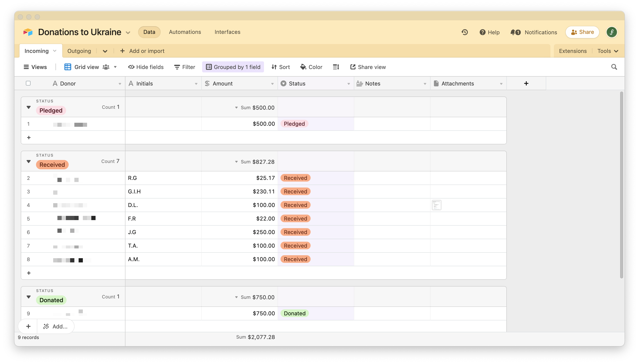639x364 pixels.
Task: Click the footer total Sum $2,077.28
Action: click(x=255, y=337)
